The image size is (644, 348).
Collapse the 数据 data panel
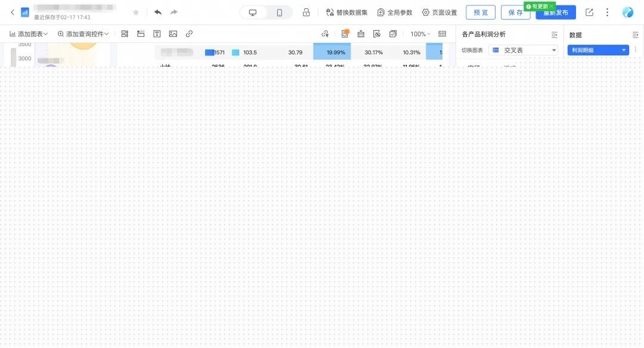click(636, 35)
